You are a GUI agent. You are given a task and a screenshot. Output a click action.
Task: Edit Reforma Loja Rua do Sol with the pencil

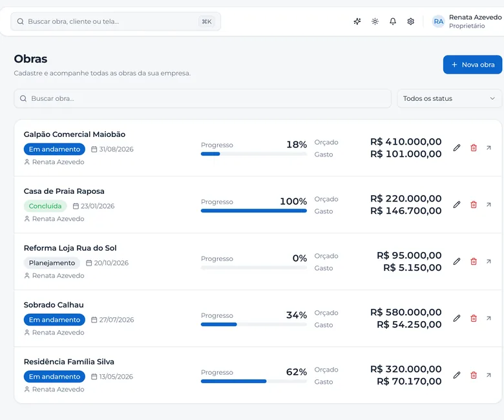pos(457,262)
